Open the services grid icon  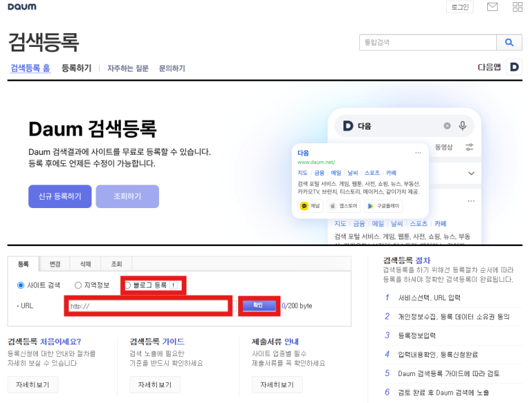pyautogui.click(x=518, y=7)
